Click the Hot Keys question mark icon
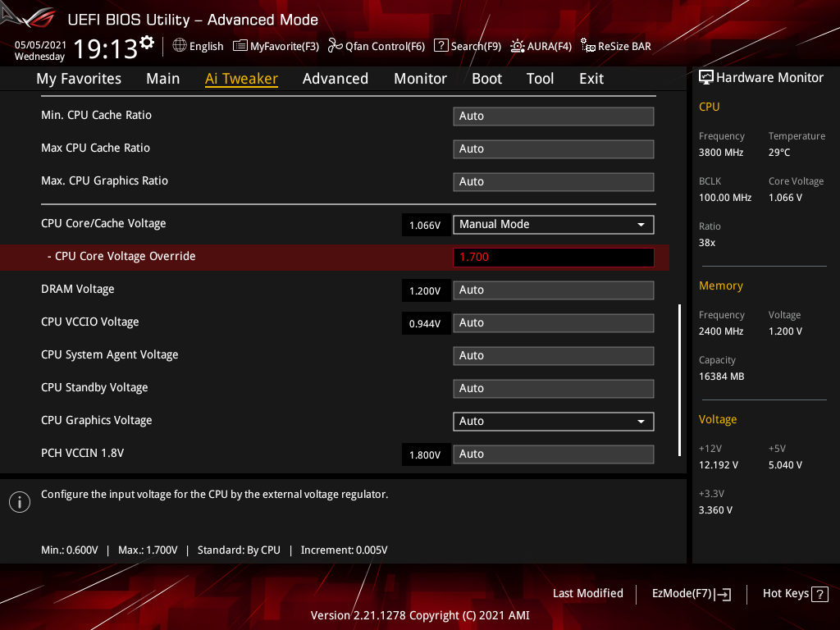Screen dimensions: 840x630 [819, 594]
